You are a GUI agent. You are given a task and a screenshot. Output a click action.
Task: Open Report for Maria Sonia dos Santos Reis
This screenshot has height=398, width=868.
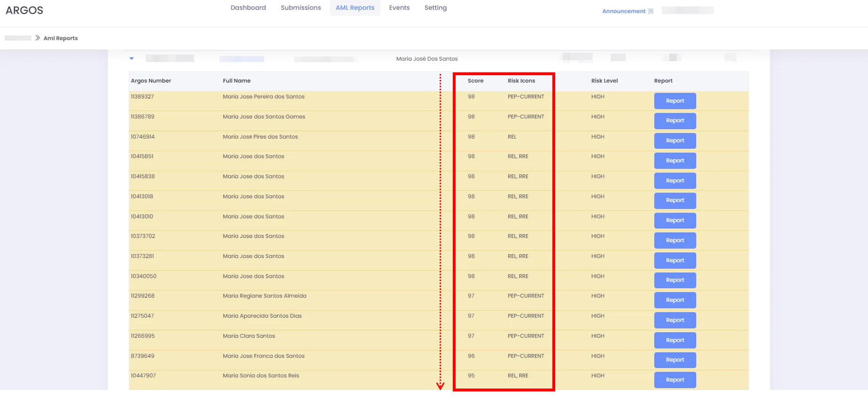pos(675,380)
